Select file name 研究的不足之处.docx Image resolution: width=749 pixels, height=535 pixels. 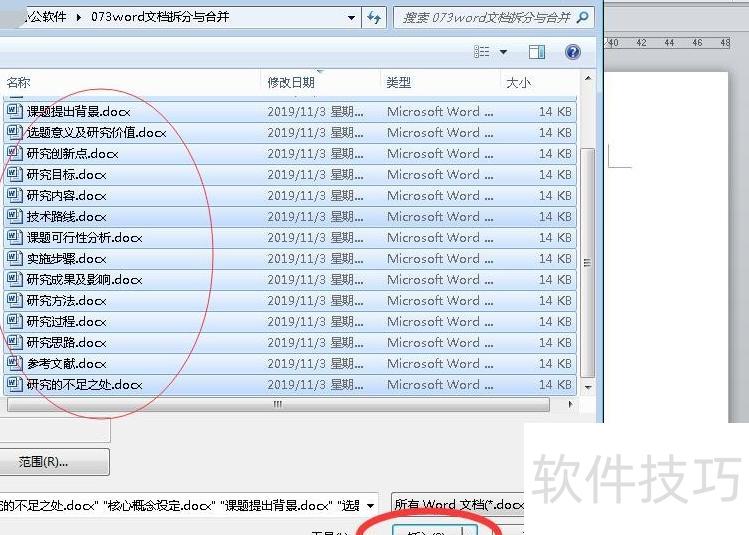[x=84, y=385]
